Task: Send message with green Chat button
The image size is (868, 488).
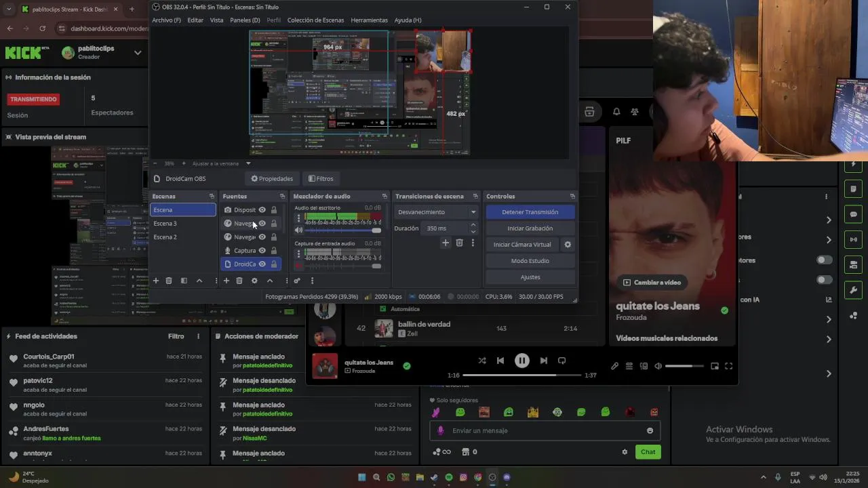Action: tap(648, 452)
